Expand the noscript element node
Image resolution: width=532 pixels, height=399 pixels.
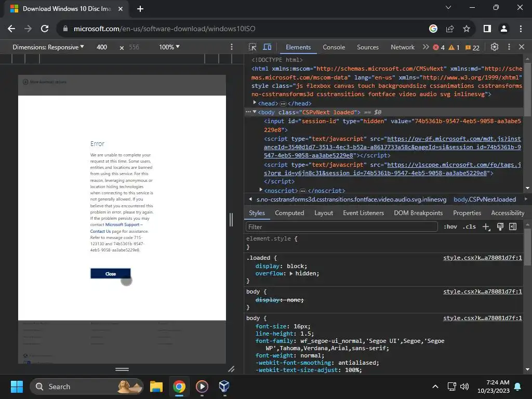[x=261, y=190]
